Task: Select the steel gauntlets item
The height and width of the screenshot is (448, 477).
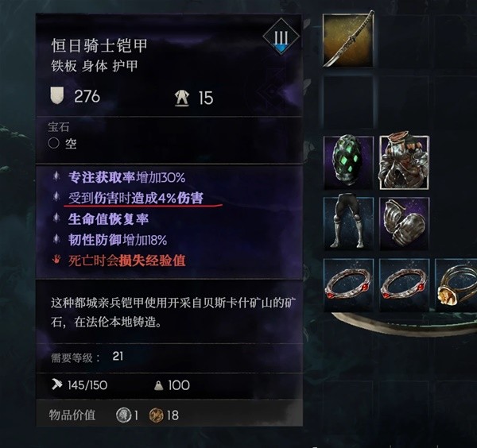Action: [405, 224]
